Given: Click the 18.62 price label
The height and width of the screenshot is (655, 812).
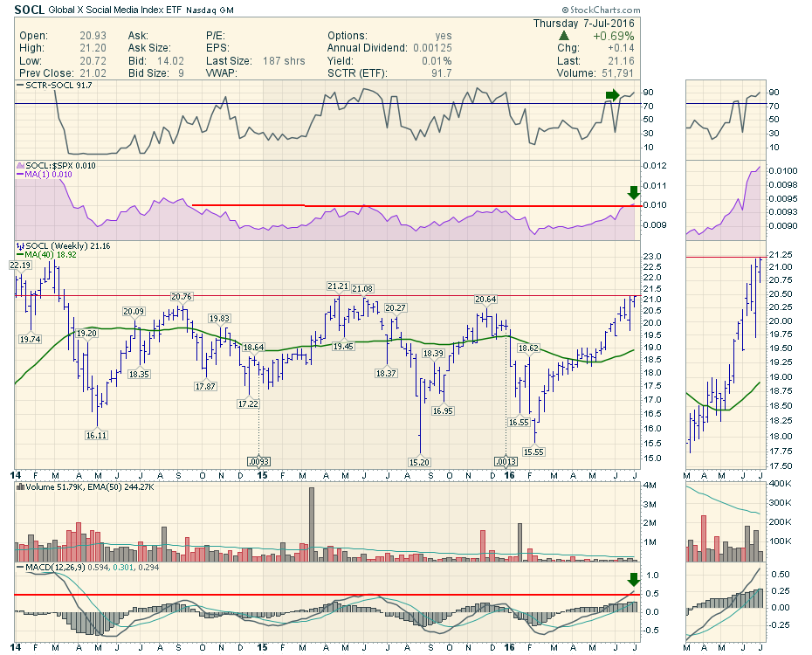Looking at the screenshot, I should tap(528, 348).
